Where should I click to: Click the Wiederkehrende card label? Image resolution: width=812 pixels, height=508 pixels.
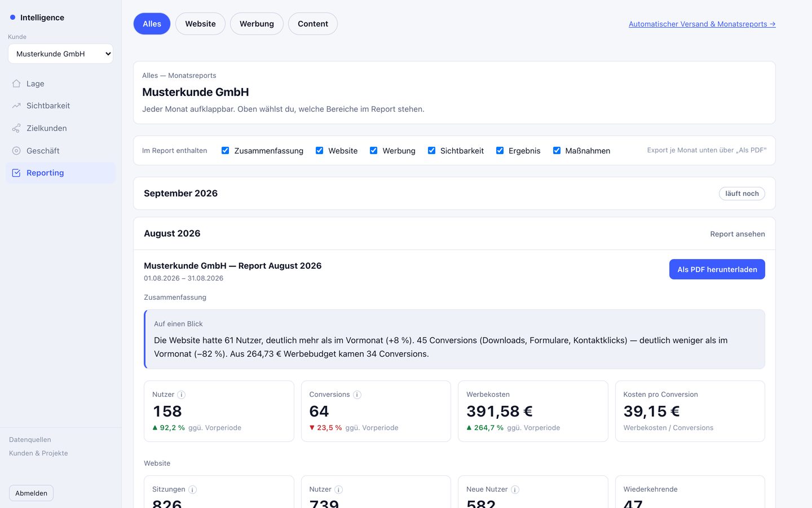tap(650, 489)
